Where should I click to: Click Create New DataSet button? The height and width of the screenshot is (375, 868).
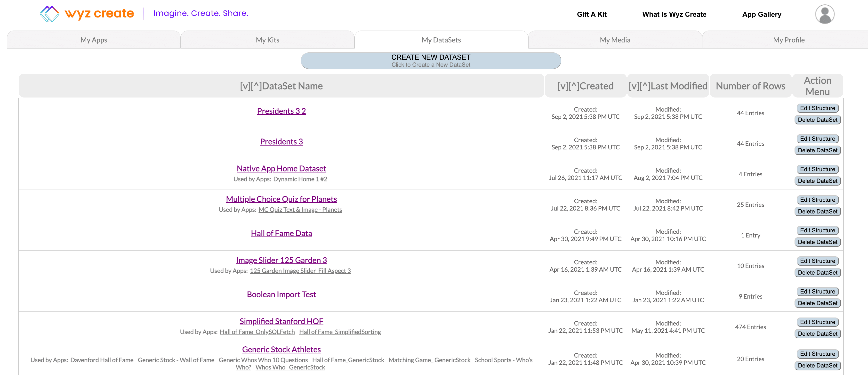[x=430, y=61]
